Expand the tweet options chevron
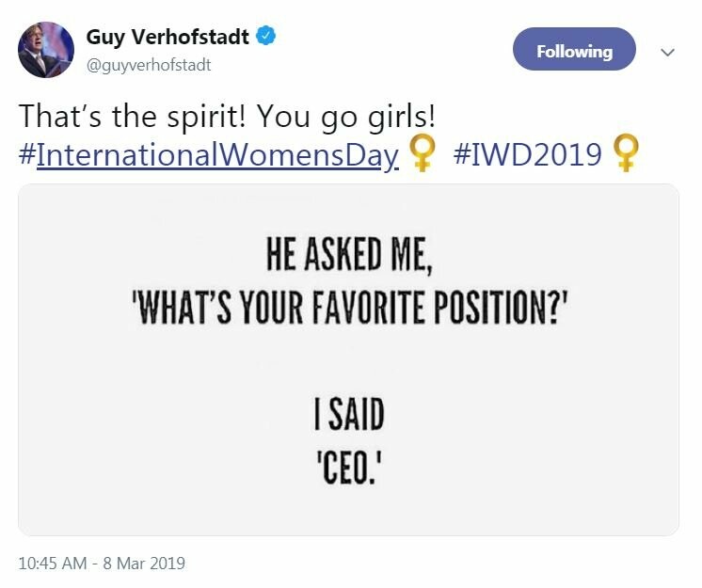Viewport: 702px width, 588px height. pyautogui.click(x=668, y=53)
